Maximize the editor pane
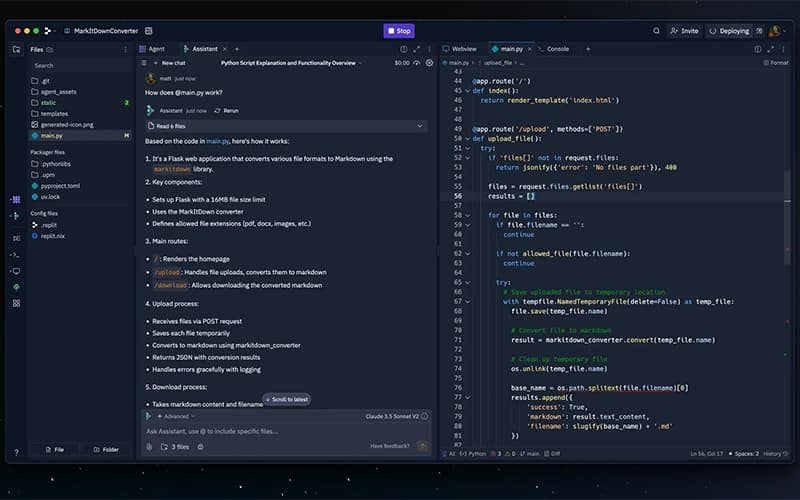This screenshot has width=800, height=500. coord(770,49)
